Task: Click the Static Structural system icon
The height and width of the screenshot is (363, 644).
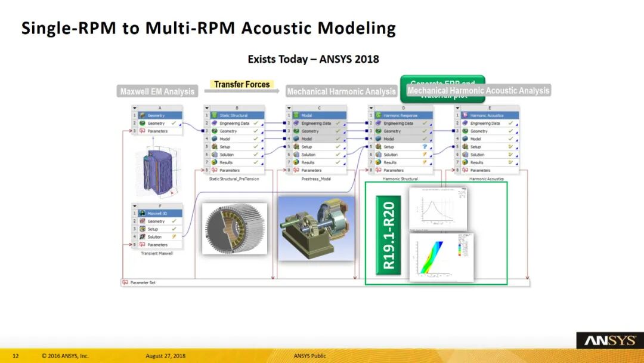Action: [215, 115]
